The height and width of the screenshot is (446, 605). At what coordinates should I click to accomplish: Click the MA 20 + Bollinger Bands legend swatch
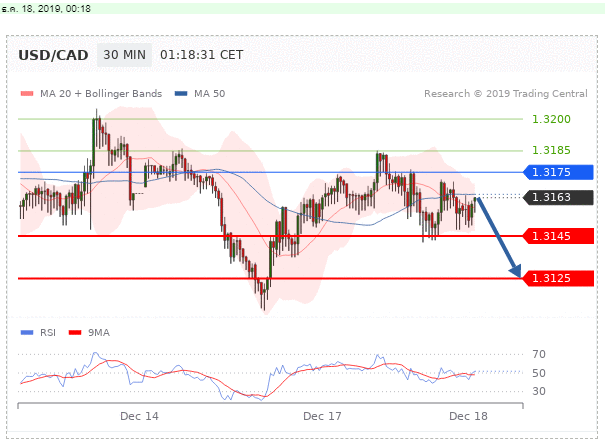point(27,93)
